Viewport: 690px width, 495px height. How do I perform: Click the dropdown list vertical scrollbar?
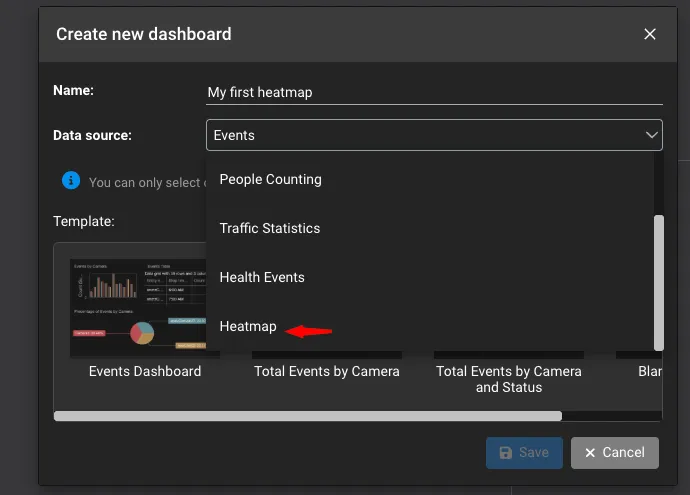pyautogui.click(x=658, y=282)
